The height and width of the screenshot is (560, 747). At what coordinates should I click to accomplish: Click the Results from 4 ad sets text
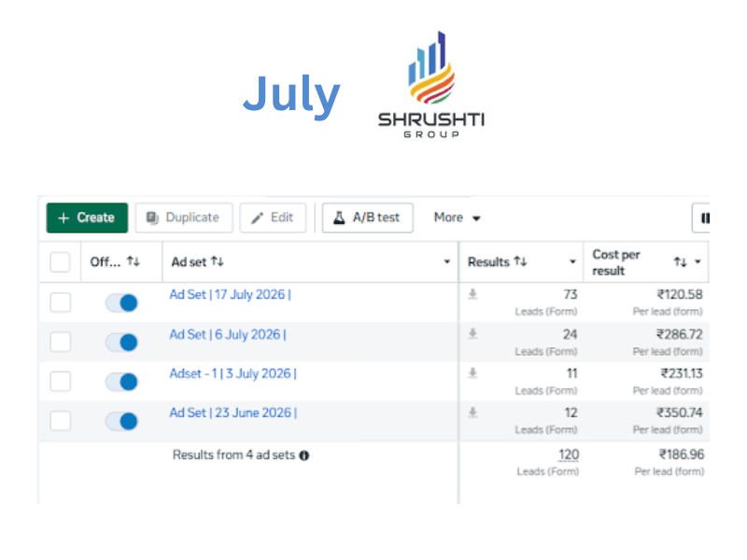click(234, 455)
